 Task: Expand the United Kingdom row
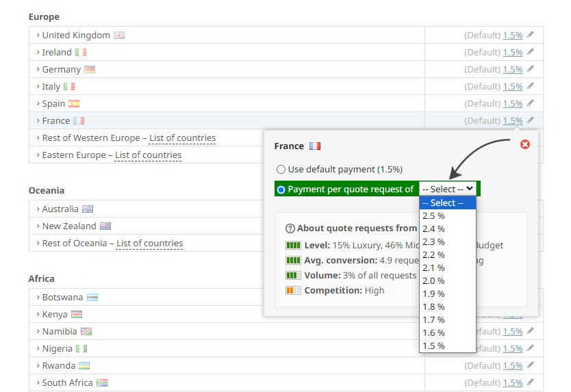[75, 35]
